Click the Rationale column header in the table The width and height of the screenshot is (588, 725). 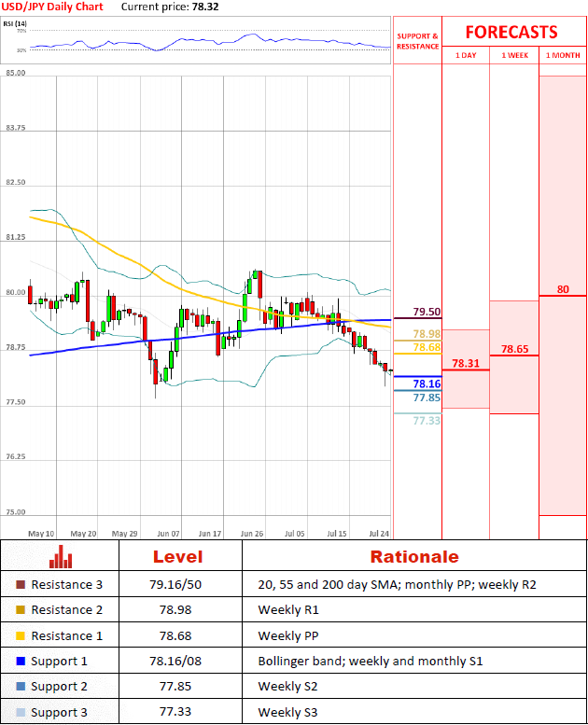click(x=413, y=557)
